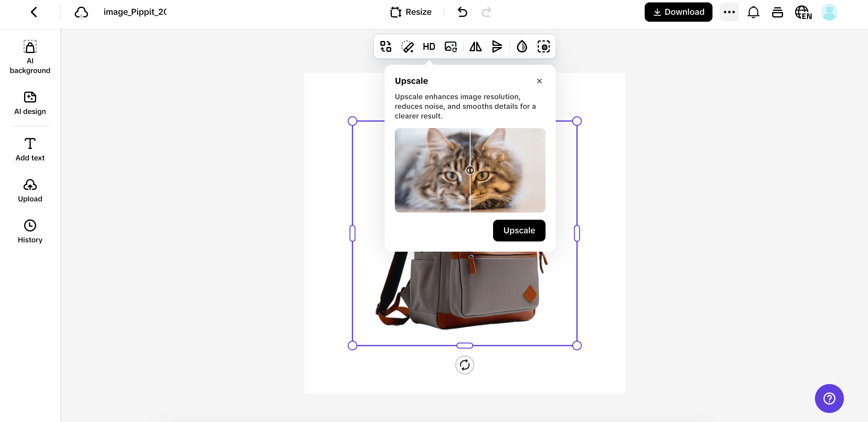
Task: Open the replace image tool
Action: [x=451, y=47]
